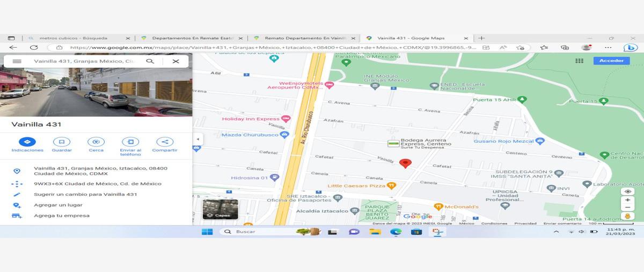Click the Mazda Churubusco marker

[284, 134]
